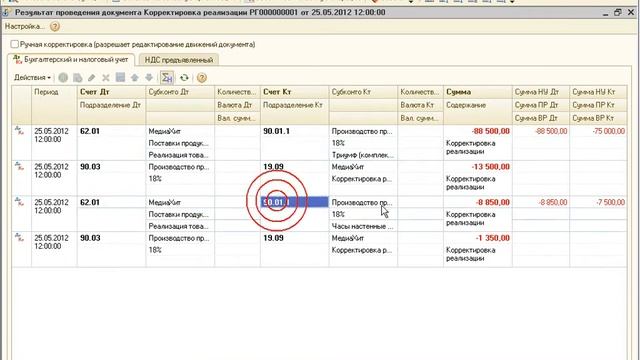Click the Copy entry toolbar icon
This screenshot has height=360, width=640.
[x=78, y=78]
